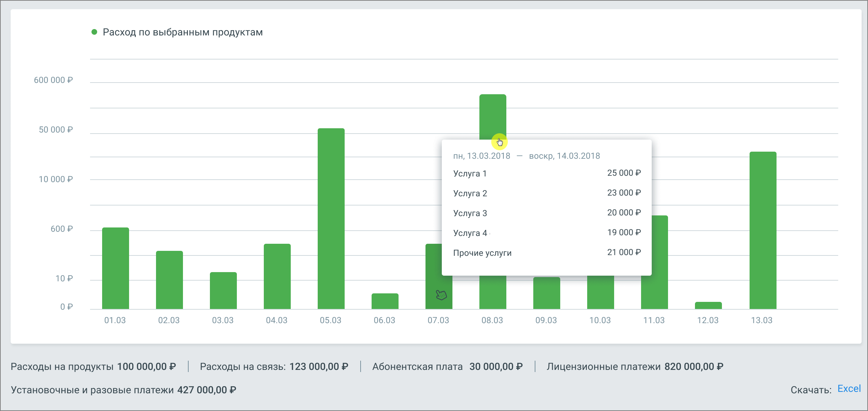The width and height of the screenshot is (868, 411).
Task: Click the 21 000 ₽ value in tooltip
Action: pos(624,252)
